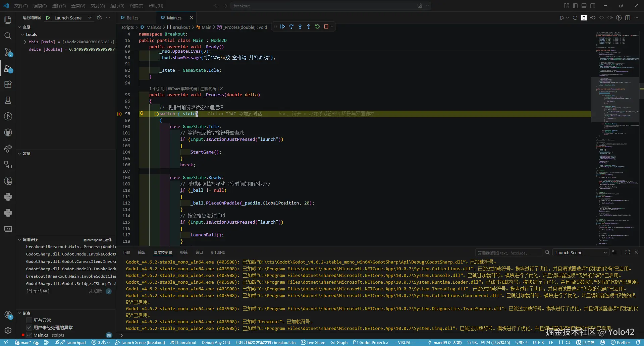Click the Step Over debug icon
644x346 pixels.
pos(291,27)
